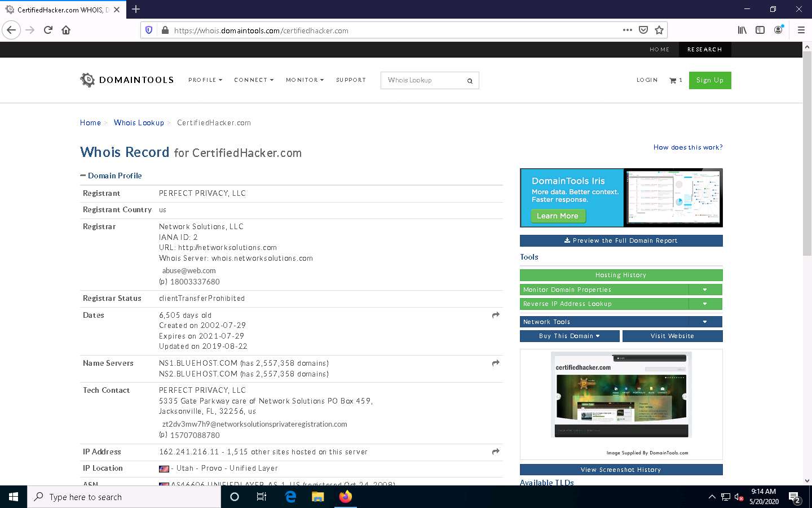The height and width of the screenshot is (508, 812).
Task: Click the green Sign Up button
Action: pyautogui.click(x=709, y=80)
